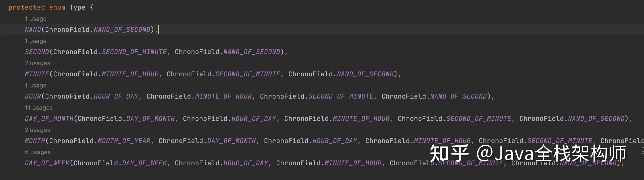The height and width of the screenshot is (180, 644).
Task: Open the '11 usages' inlay hint
Action: pos(39,108)
